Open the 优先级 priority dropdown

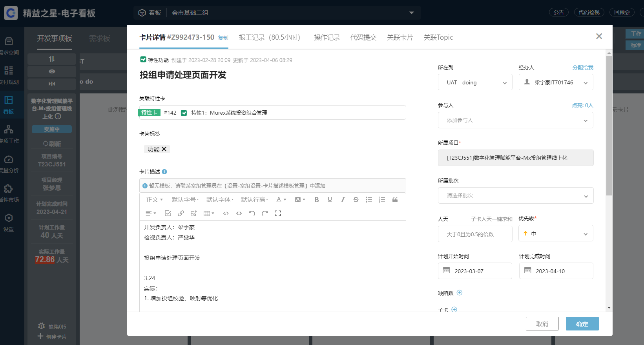pyautogui.click(x=556, y=234)
